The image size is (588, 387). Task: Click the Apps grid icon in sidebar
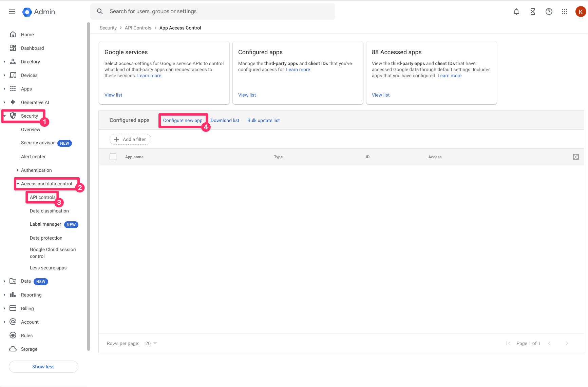coord(13,89)
